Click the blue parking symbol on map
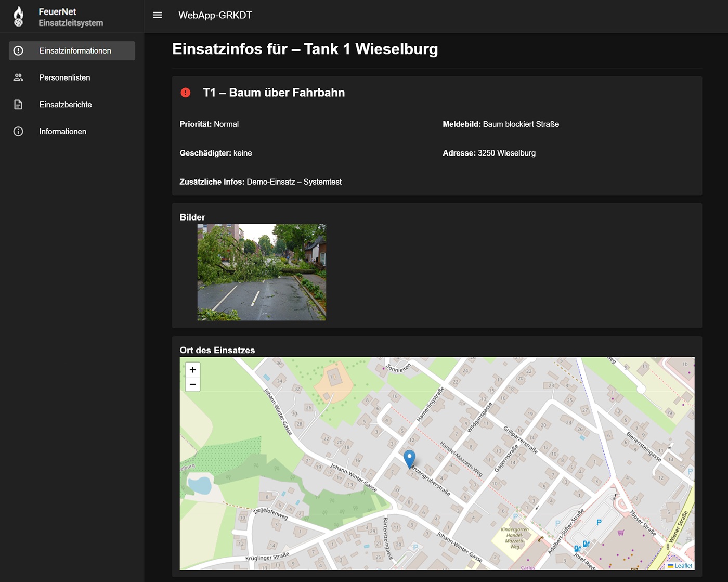 [599, 522]
